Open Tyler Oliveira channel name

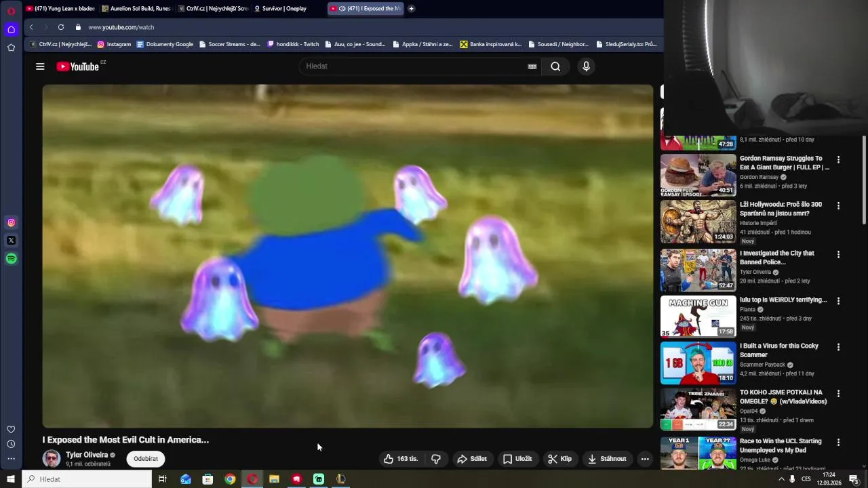click(x=87, y=455)
